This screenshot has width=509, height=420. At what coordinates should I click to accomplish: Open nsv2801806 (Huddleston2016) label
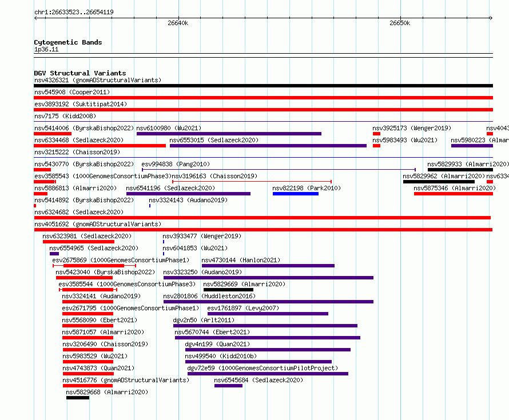[x=209, y=296]
